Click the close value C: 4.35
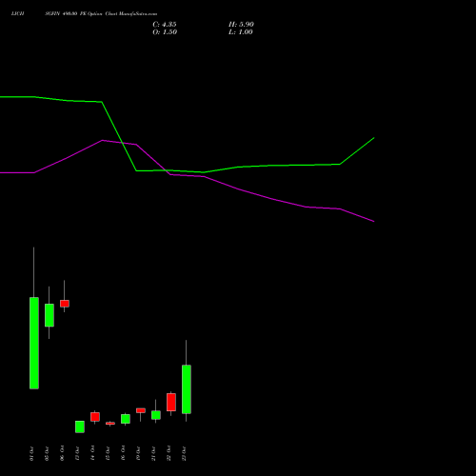This screenshot has height=476, width=476. point(165,25)
